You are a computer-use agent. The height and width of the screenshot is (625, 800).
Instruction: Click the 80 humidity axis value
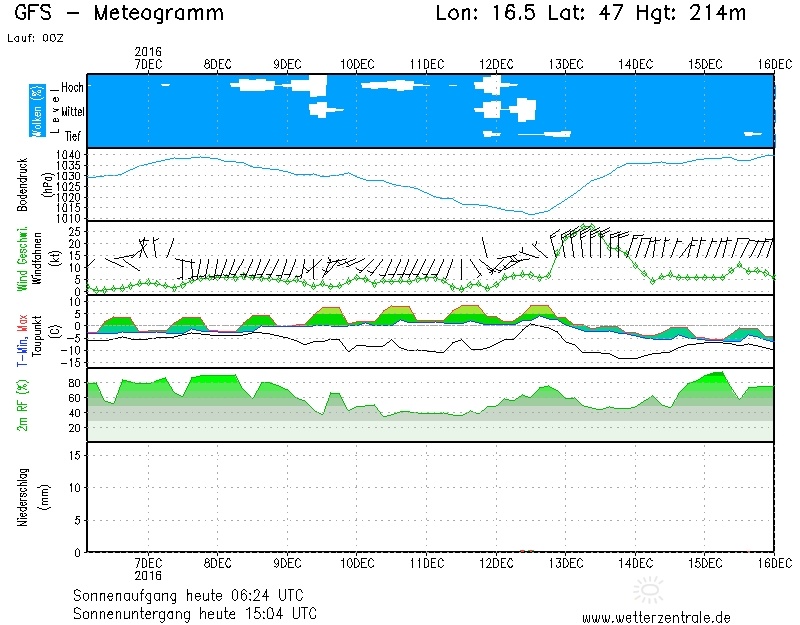pos(74,383)
